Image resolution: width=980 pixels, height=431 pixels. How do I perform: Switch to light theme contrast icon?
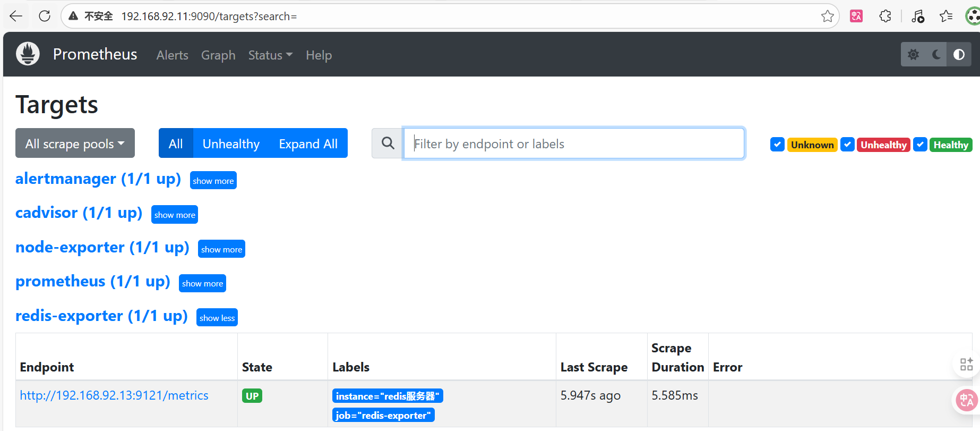(x=959, y=54)
